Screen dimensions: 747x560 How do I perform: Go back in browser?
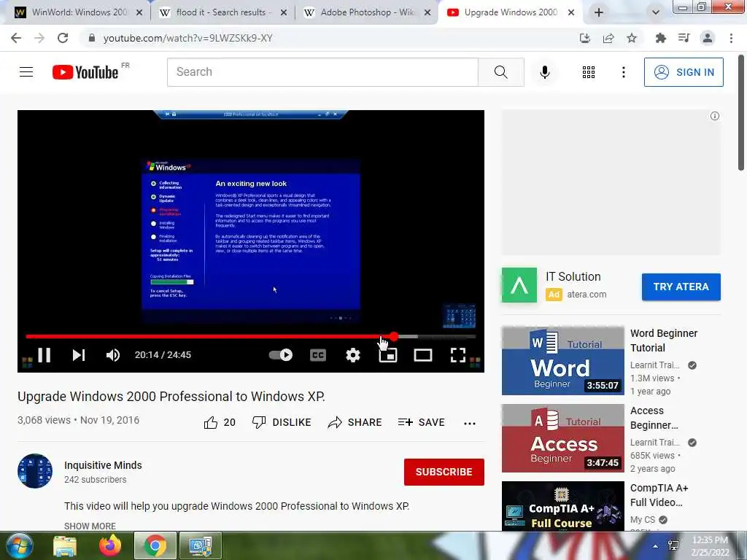[16, 38]
